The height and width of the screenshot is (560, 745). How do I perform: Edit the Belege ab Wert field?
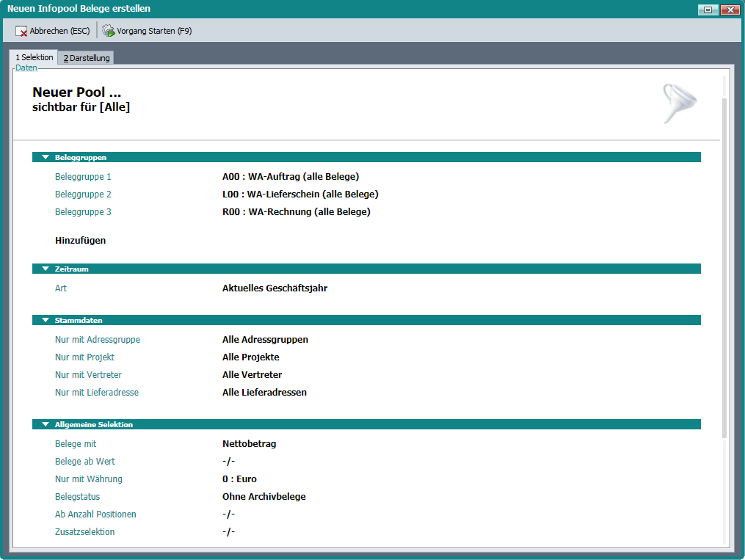[228, 462]
